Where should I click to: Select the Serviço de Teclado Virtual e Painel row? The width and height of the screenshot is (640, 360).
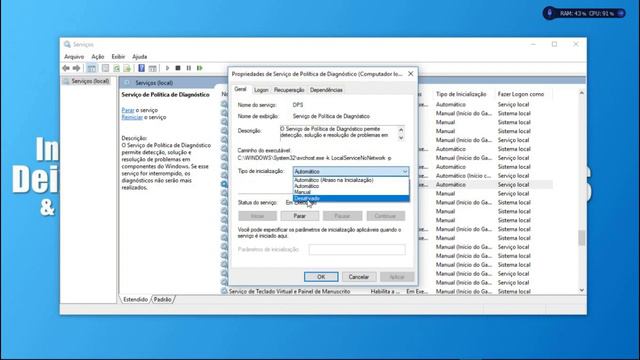click(387, 291)
